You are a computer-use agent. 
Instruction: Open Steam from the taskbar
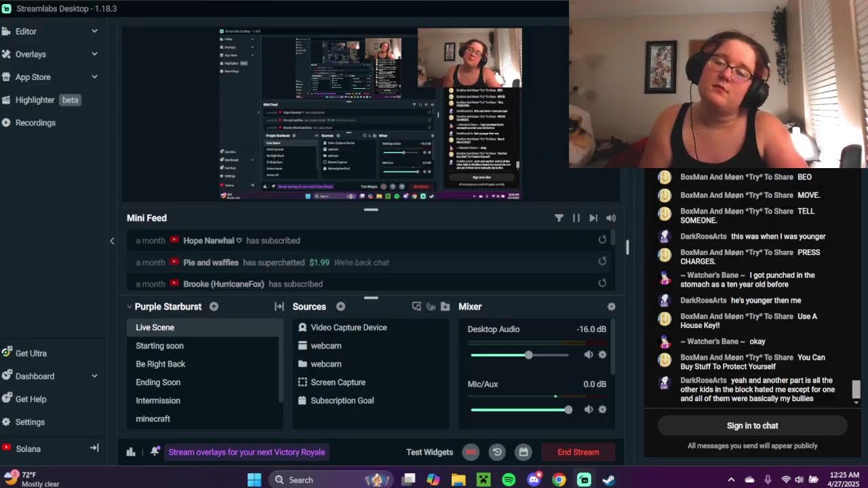click(609, 480)
